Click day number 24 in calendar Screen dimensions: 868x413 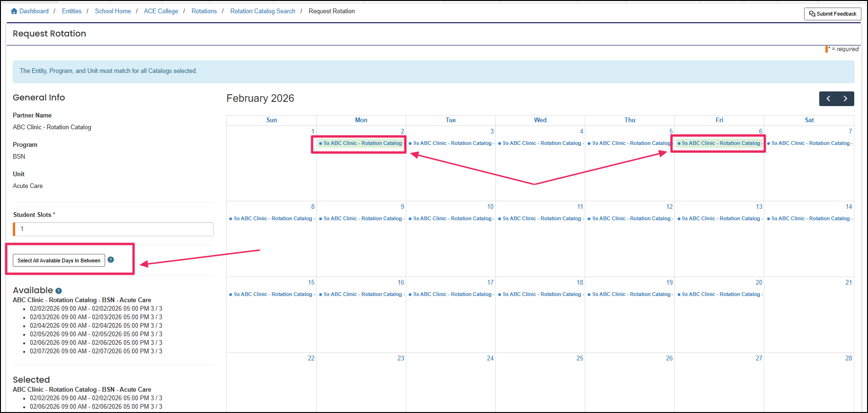pyautogui.click(x=490, y=358)
